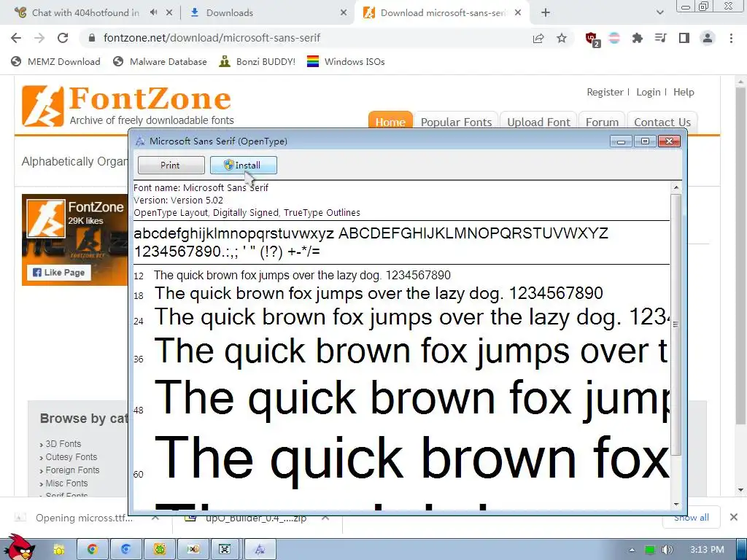
Task: Switch to the Downloads tab
Action: coord(267,13)
